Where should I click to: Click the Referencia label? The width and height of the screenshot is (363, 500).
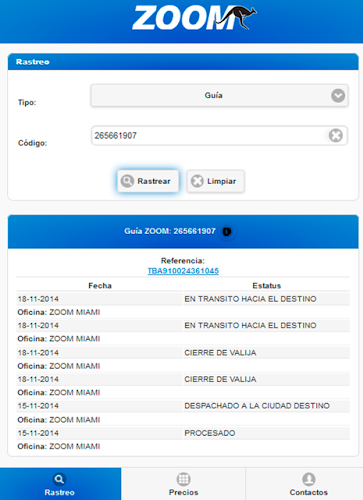[x=183, y=261]
